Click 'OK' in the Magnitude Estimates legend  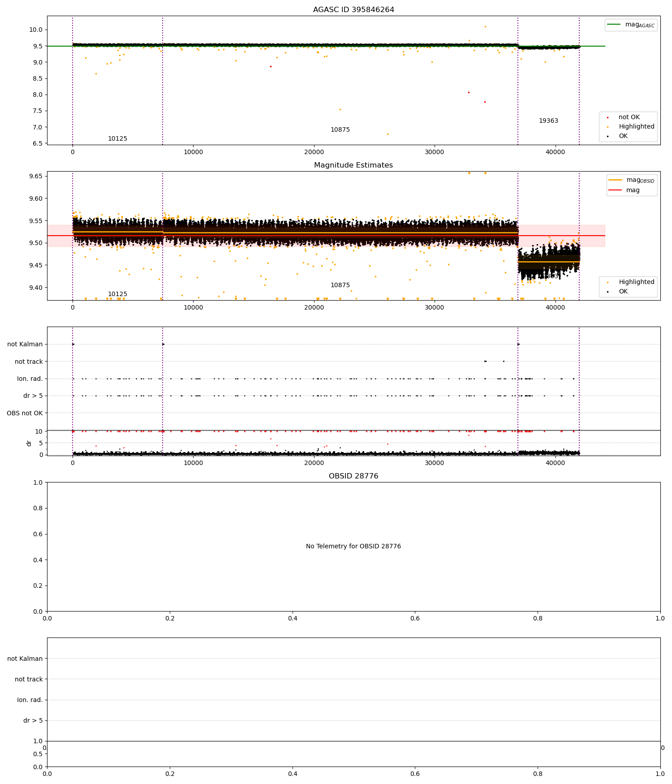coord(623,291)
